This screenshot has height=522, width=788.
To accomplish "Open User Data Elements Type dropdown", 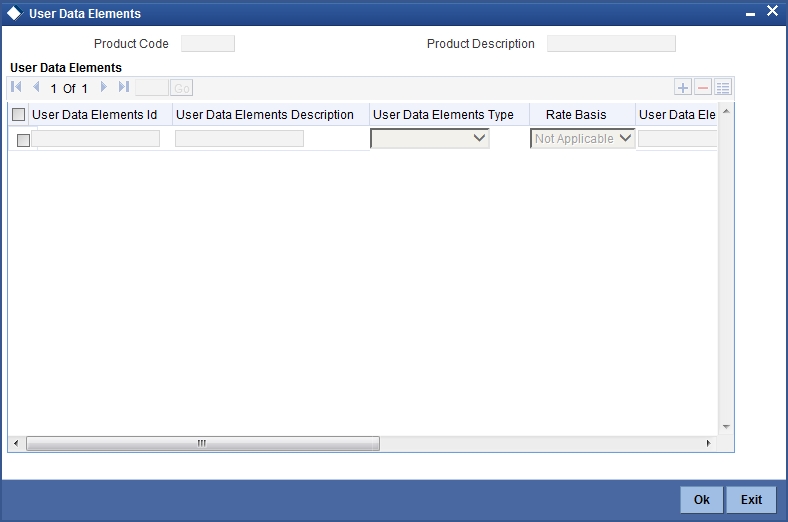I will click(430, 138).
